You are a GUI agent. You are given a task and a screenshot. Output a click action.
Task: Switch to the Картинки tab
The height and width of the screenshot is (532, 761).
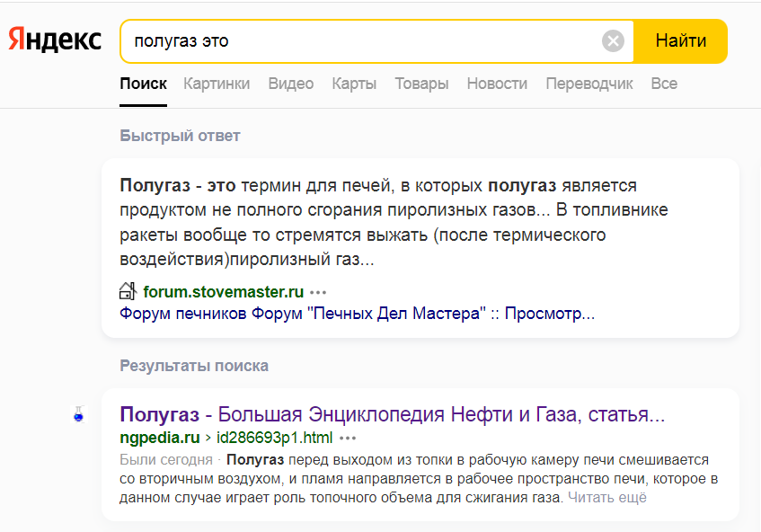pos(217,84)
